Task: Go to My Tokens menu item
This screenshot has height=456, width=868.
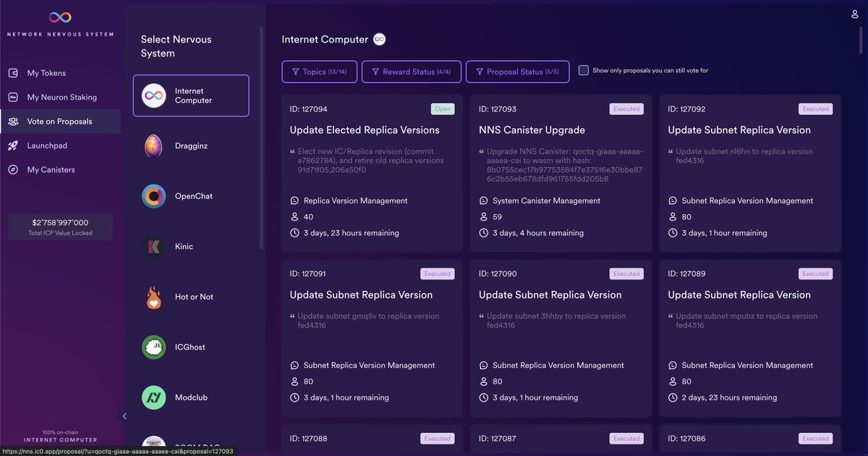Action: (60, 73)
